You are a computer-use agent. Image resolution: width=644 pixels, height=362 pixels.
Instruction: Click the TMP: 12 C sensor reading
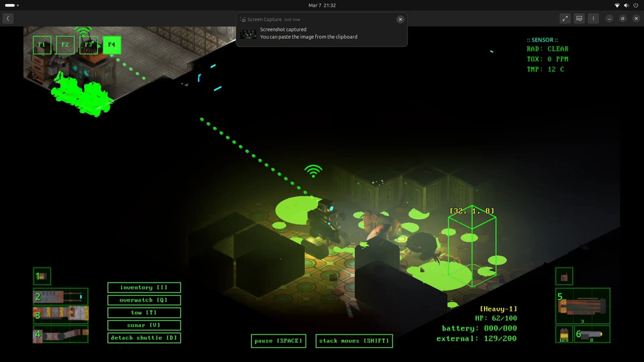tap(546, 69)
